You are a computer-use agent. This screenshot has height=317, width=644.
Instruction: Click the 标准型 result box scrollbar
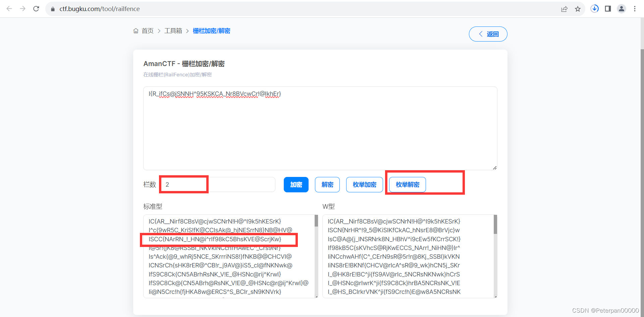tap(316, 221)
